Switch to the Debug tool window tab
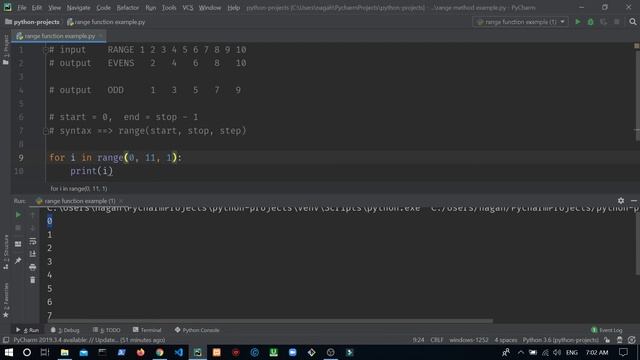 click(65, 330)
